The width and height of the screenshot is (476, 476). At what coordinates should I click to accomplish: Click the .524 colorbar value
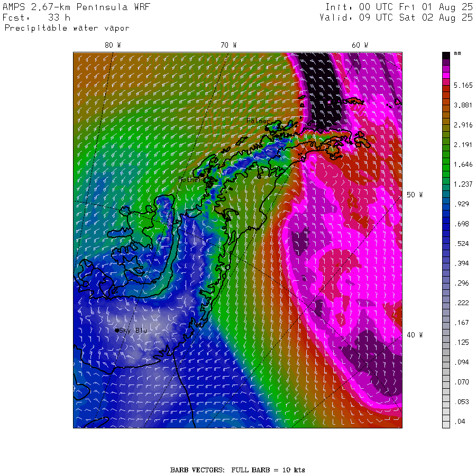(x=462, y=244)
